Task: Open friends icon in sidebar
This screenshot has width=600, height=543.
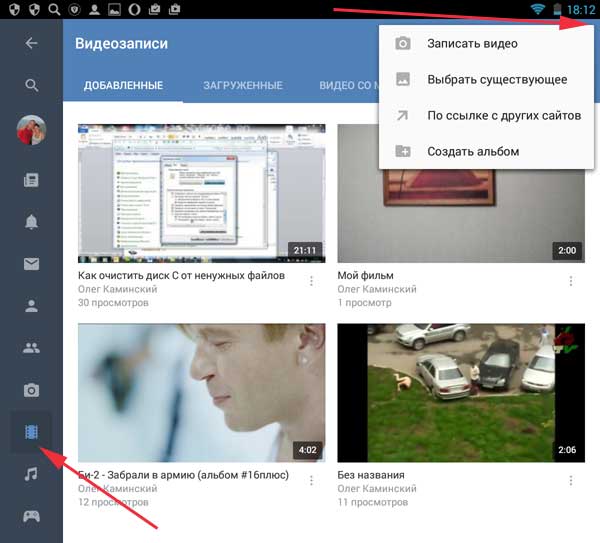Action: 31,306
